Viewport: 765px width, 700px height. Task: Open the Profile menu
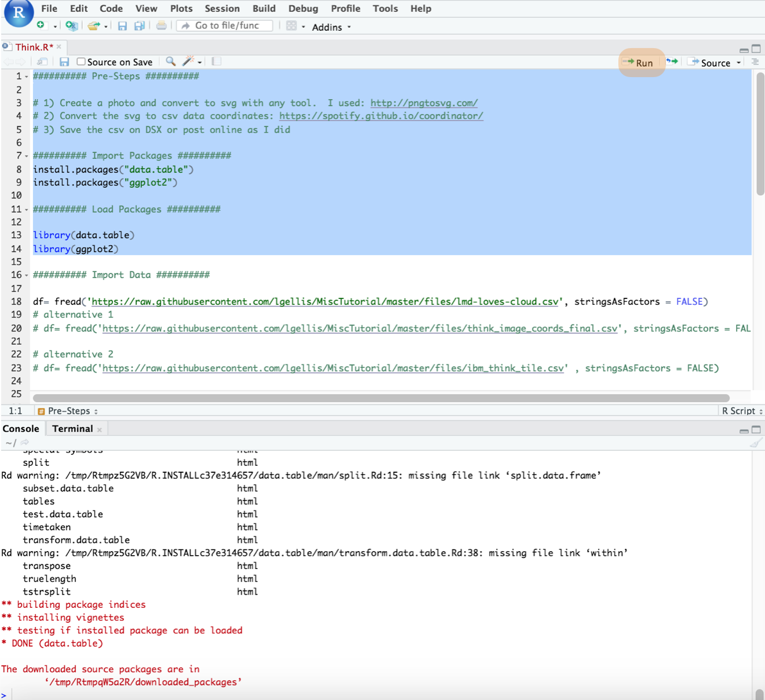click(345, 9)
